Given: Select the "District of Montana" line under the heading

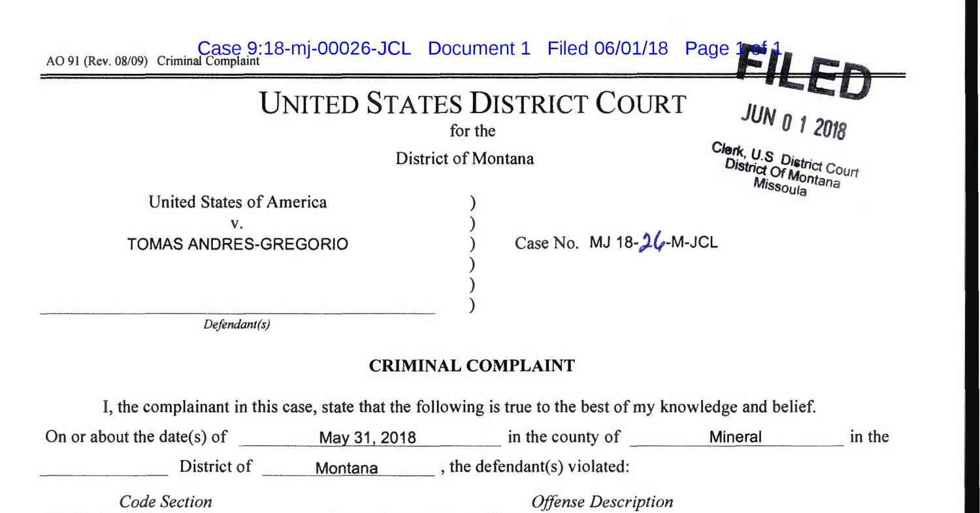Looking at the screenshot, I should (x=465, y=159).
